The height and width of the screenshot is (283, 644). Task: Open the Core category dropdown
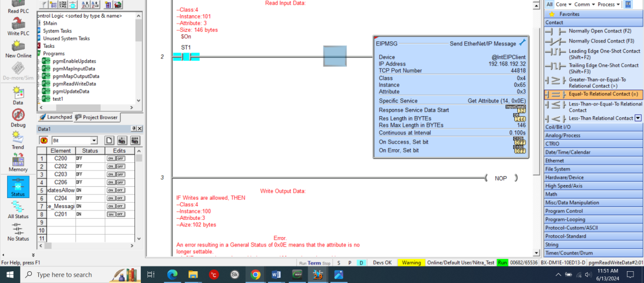click(x=563, y=5)
